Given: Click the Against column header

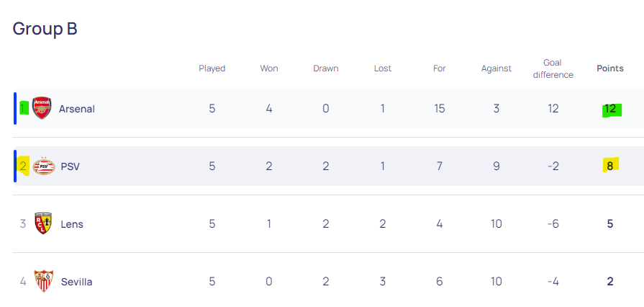Looking at the screenshot, I should [496, 68].
